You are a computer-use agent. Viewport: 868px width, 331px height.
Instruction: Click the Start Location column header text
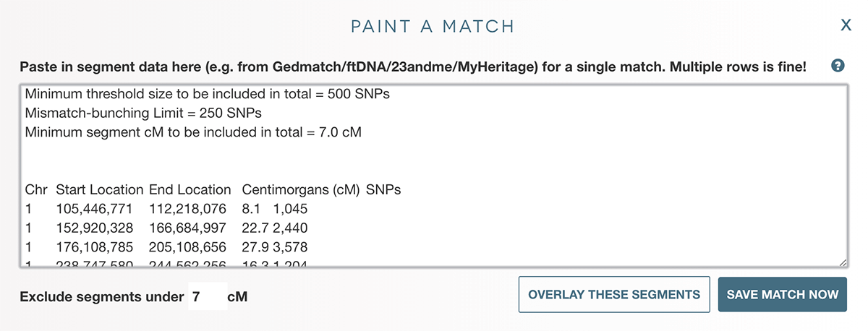tap(99, 190)
